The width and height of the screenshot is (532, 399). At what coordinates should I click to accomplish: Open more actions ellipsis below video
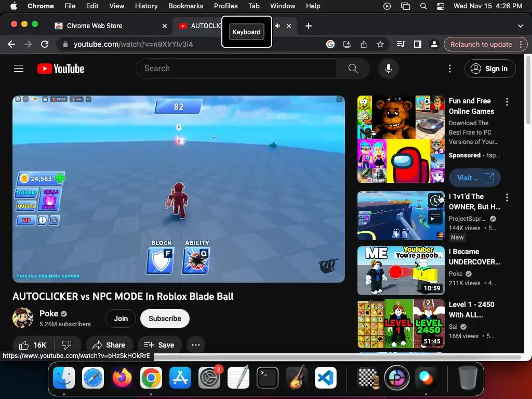click(196, 345)
